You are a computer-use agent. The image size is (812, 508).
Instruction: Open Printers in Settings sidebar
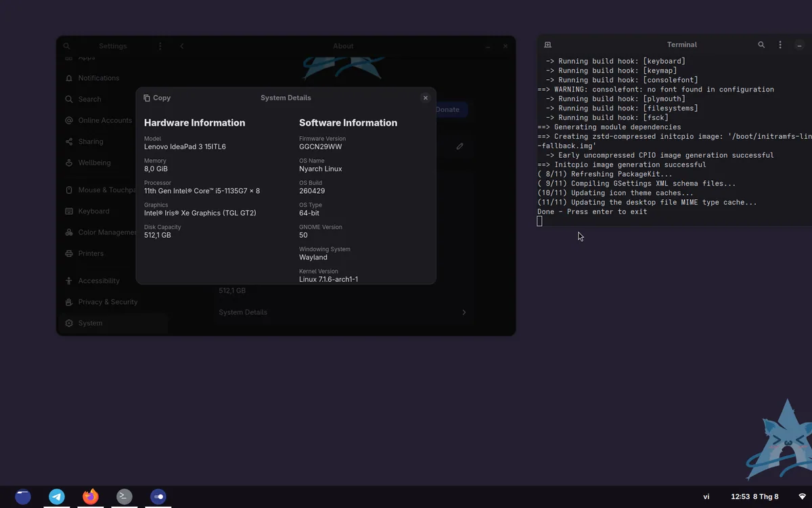(112, 253)
